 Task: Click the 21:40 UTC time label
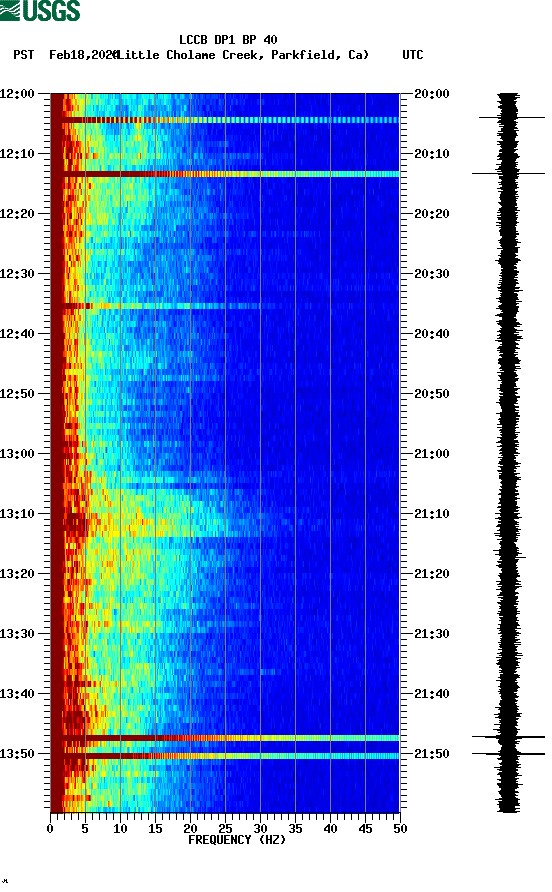[431, 694]
